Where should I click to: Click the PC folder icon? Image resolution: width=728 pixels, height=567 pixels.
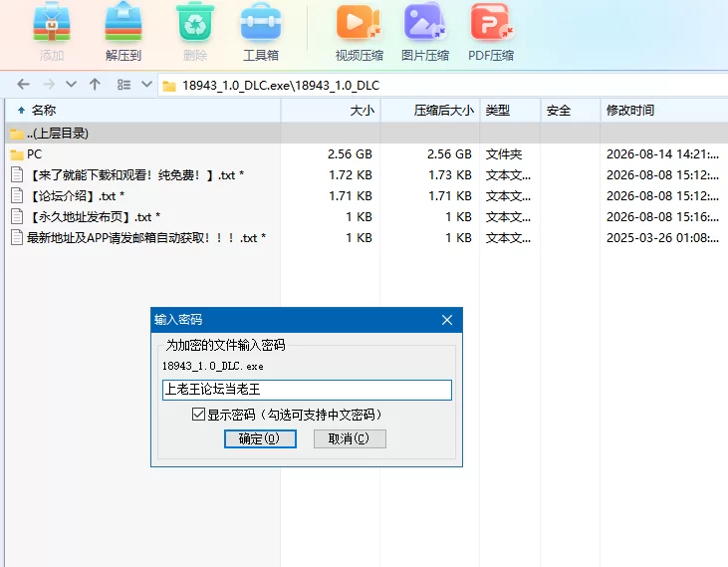[x=17, y=154]
